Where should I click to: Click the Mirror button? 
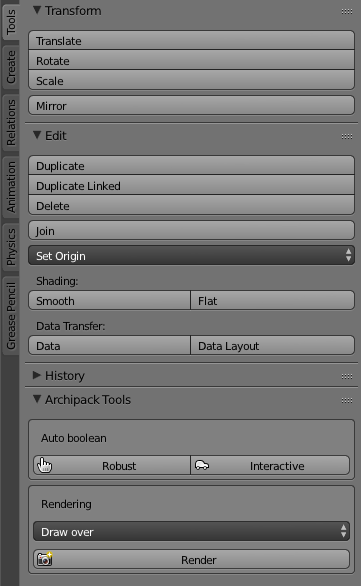191,106
